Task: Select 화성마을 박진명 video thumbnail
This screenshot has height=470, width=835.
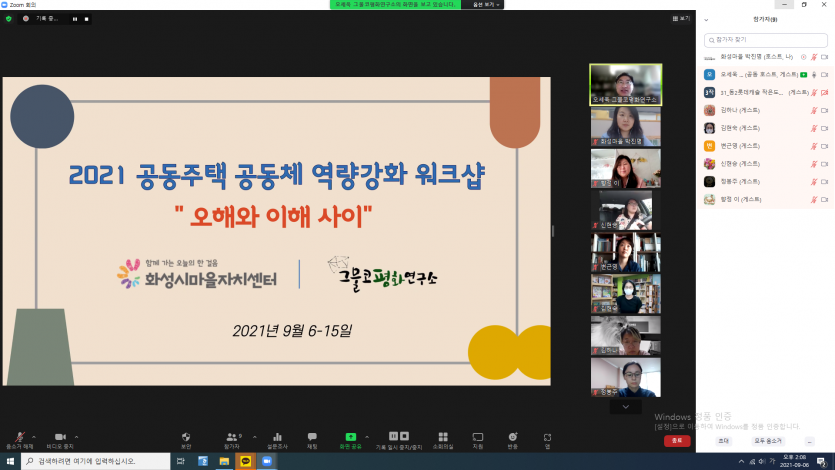Action: [626, 127]
